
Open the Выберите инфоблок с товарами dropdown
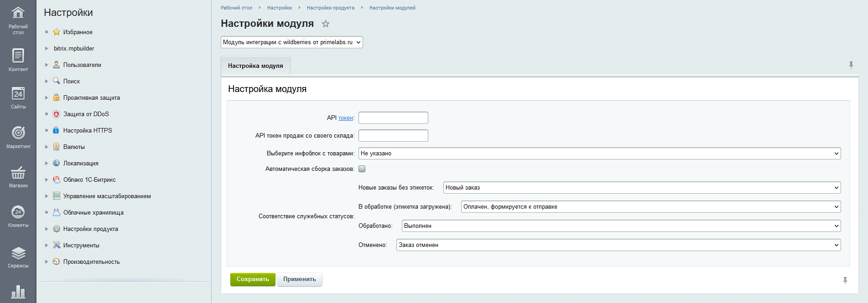point(599,154)
